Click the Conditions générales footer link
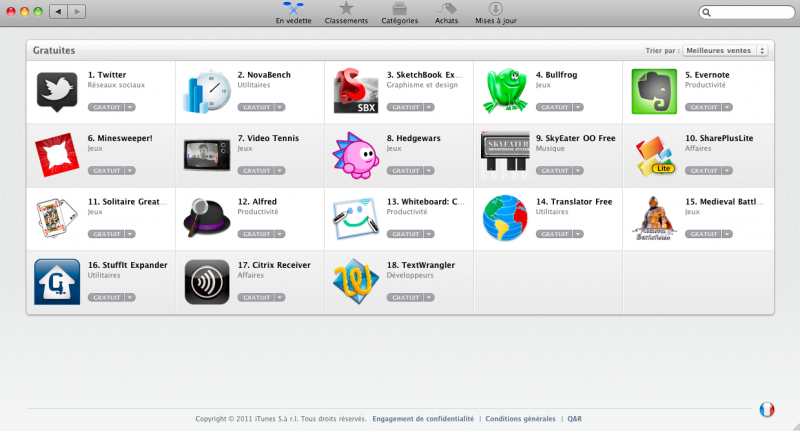Screen dimensions: 800x431 [518, 419]
